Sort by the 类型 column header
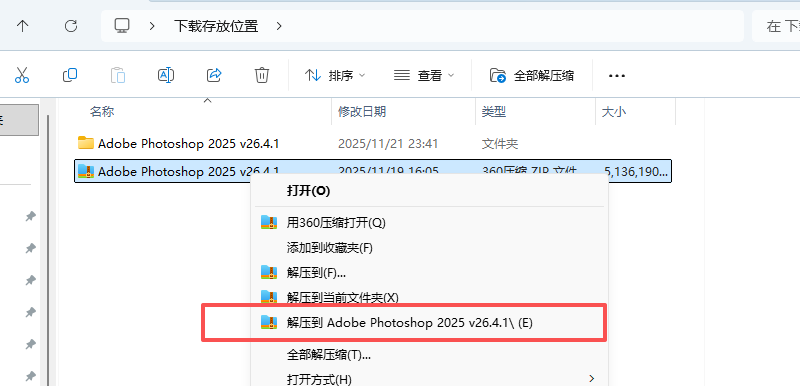800x386 pixels. 494,112
